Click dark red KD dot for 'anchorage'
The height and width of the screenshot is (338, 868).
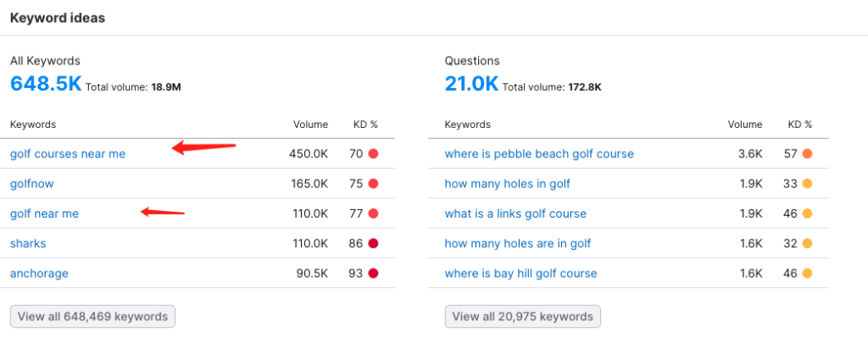point(373,274)
